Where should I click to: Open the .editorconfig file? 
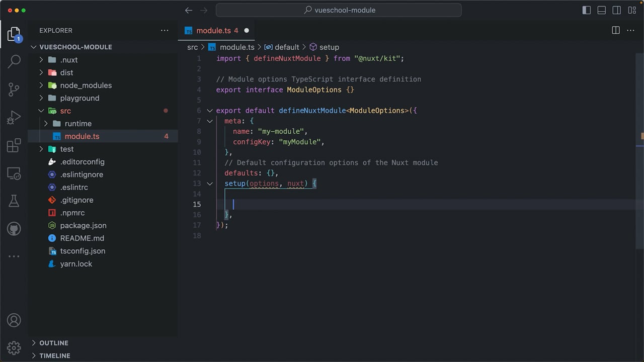pyautogui.click(x=103, y=162)
